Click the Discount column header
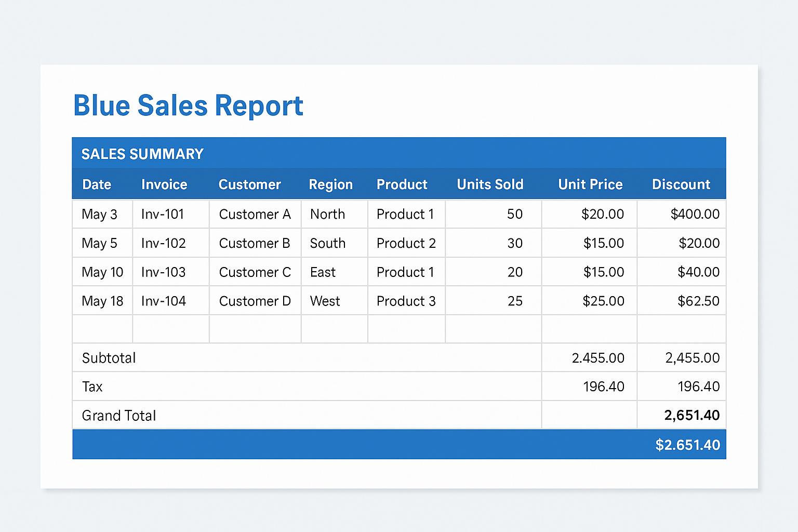Viewport: 798px width, 532px height. (x=681, y=184)
